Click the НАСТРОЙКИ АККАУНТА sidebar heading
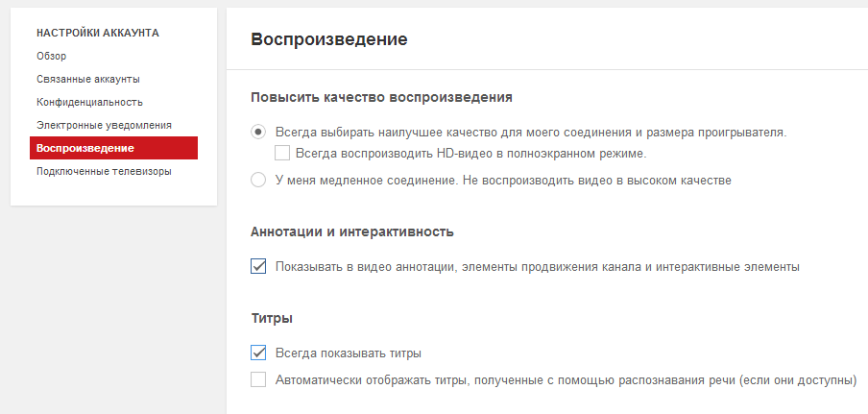 coord(97,33)
